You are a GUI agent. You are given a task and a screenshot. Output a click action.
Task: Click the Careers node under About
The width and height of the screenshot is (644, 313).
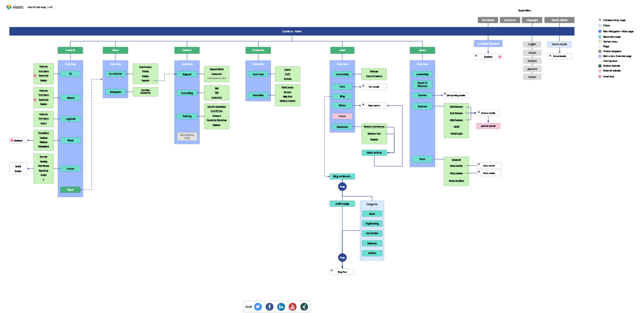tap(422, 95)
